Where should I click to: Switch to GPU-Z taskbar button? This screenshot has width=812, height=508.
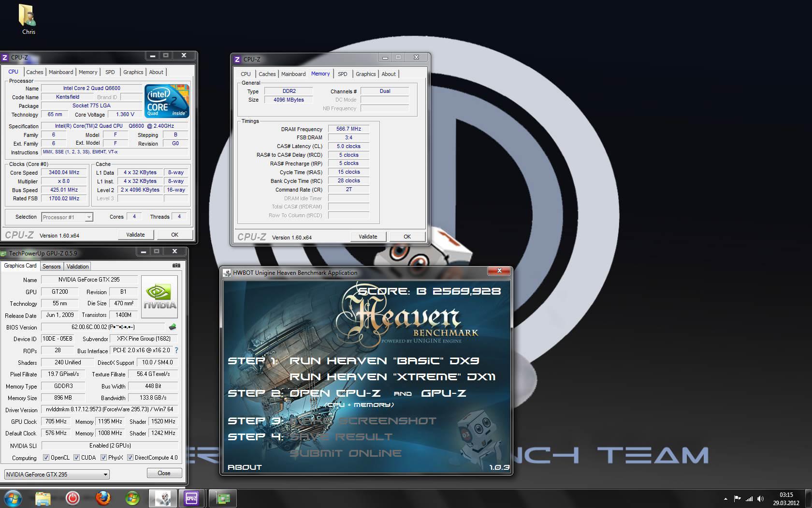point(222,498)
